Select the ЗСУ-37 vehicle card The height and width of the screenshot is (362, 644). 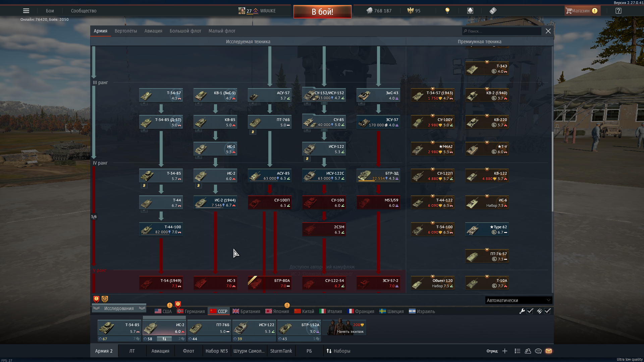coord(378,122)
